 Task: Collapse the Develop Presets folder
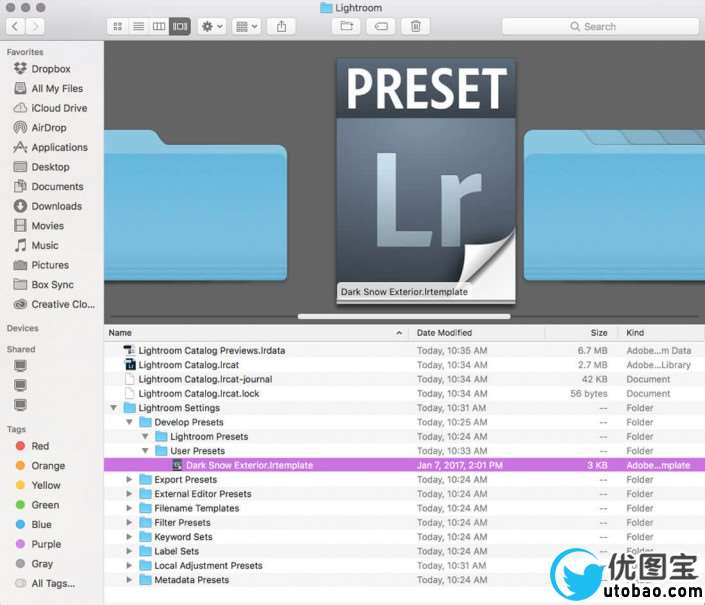coord(129,422)
